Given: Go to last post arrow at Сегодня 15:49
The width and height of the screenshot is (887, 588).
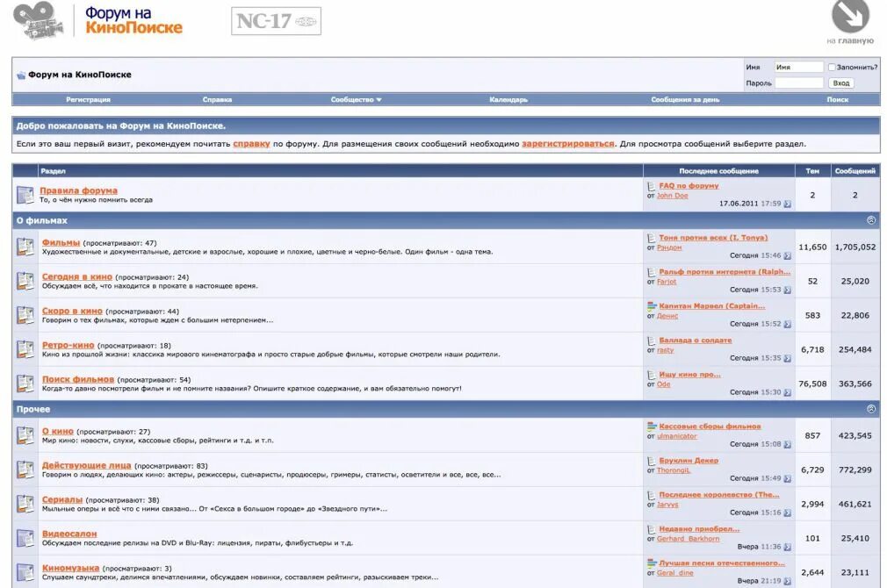Looking at the screenshot, I should tap(788, 479).
